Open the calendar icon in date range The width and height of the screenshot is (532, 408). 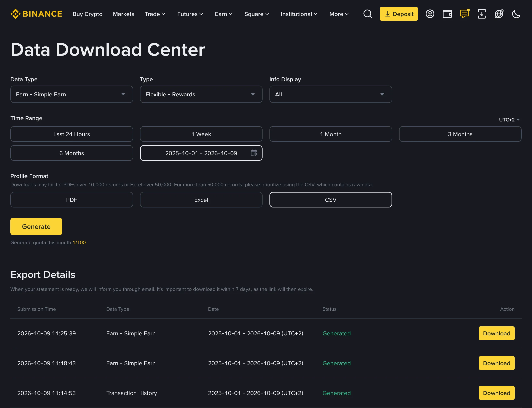click(x=254, y=153)
